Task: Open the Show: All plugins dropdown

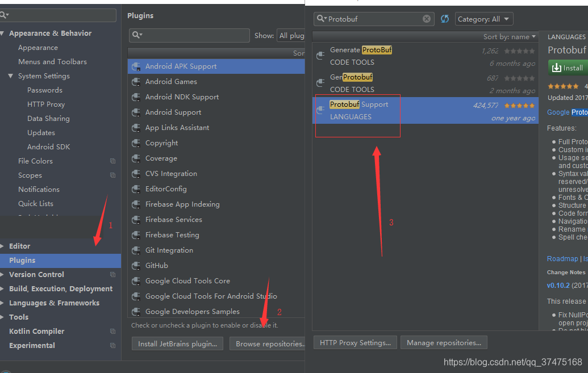Action: tap(291, 36)
